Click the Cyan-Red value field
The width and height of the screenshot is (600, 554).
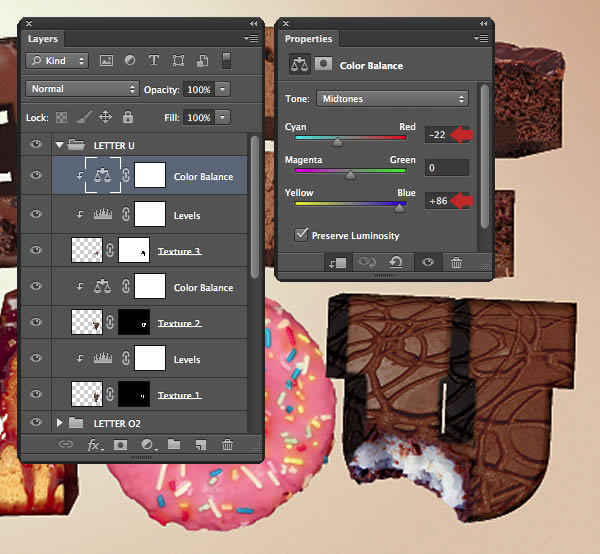(x=446, y=135)
